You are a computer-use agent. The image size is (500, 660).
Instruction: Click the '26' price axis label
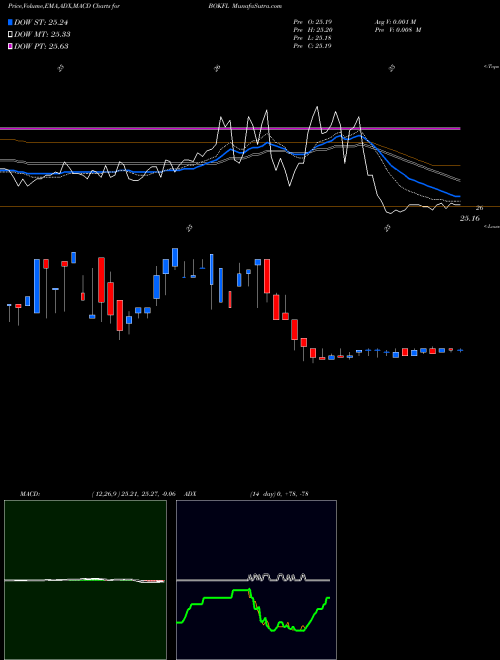tap(479, 208)
